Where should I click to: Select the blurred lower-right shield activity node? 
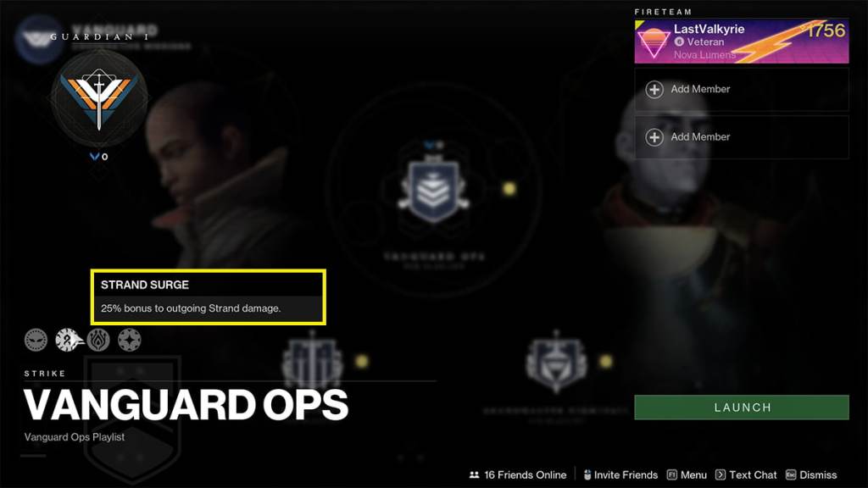coord(556,363)
